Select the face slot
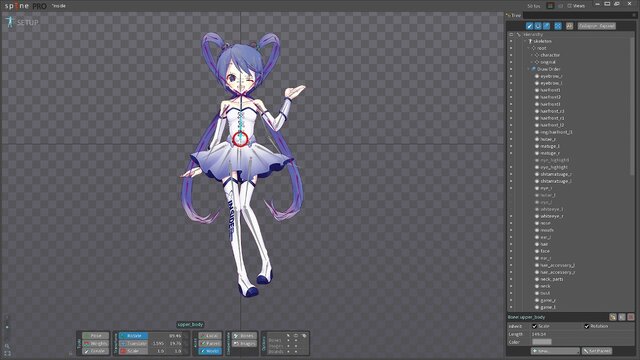Viewport: 640px width, 360px height. tap(545, 251)
